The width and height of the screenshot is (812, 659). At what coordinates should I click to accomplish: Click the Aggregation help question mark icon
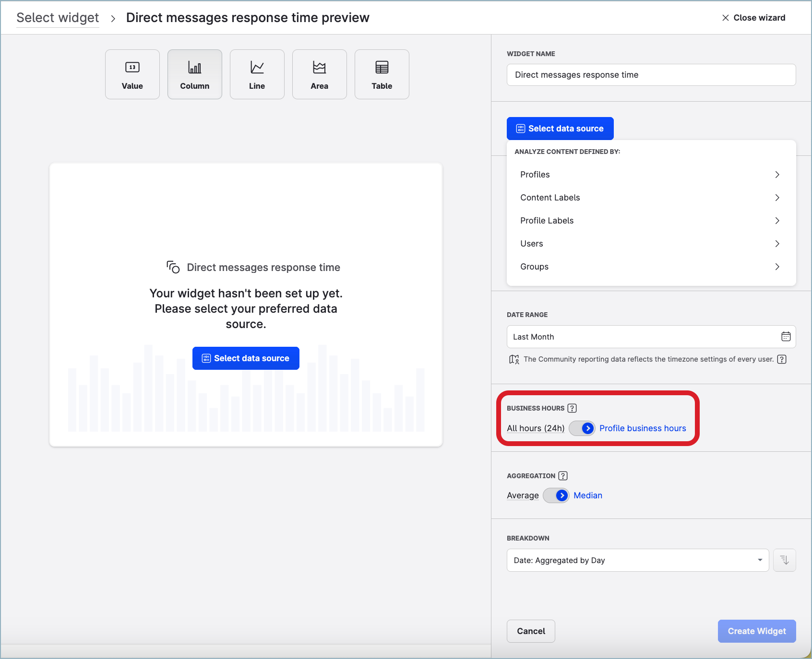563,476
